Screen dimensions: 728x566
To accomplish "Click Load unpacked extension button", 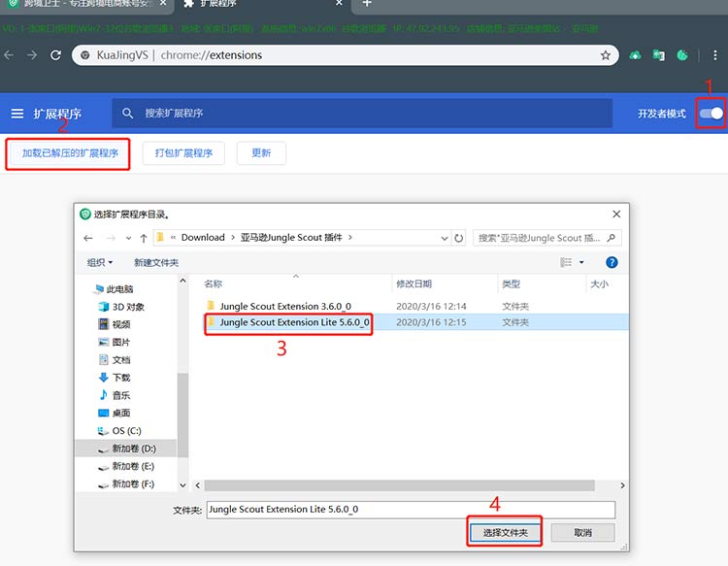I will [68, 153].
